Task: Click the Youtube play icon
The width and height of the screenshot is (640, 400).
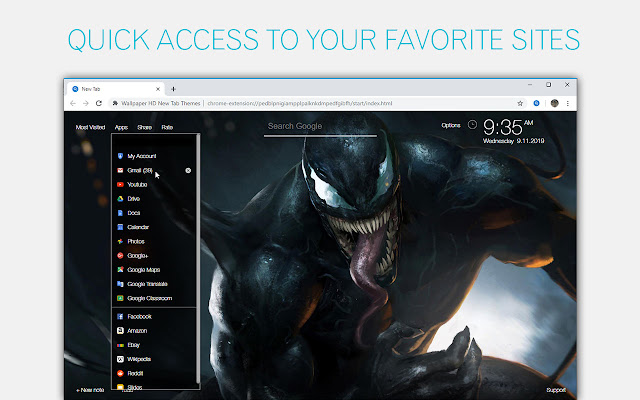Action: [x=120, y=184]
